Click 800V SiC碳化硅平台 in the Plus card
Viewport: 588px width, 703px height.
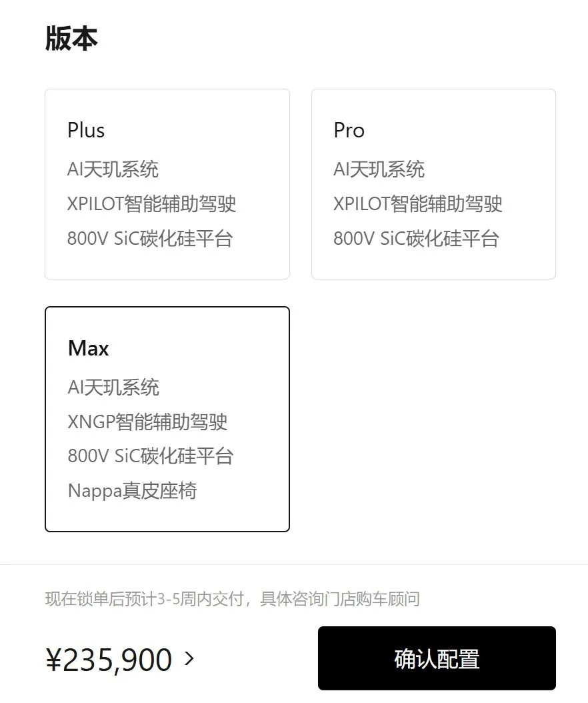[150, 238]
